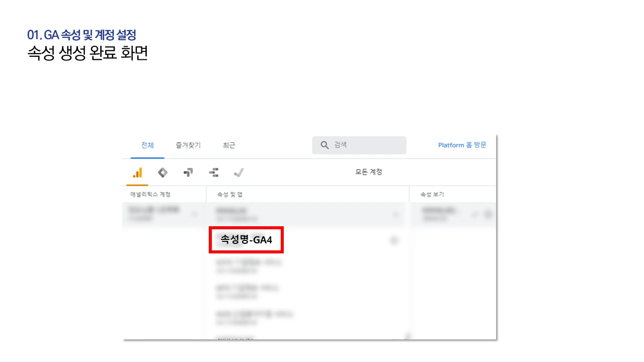644x362 pixels.
Task: Click the magnifying glass search icon
Action: pyautogui.click(x=325, y=145)
